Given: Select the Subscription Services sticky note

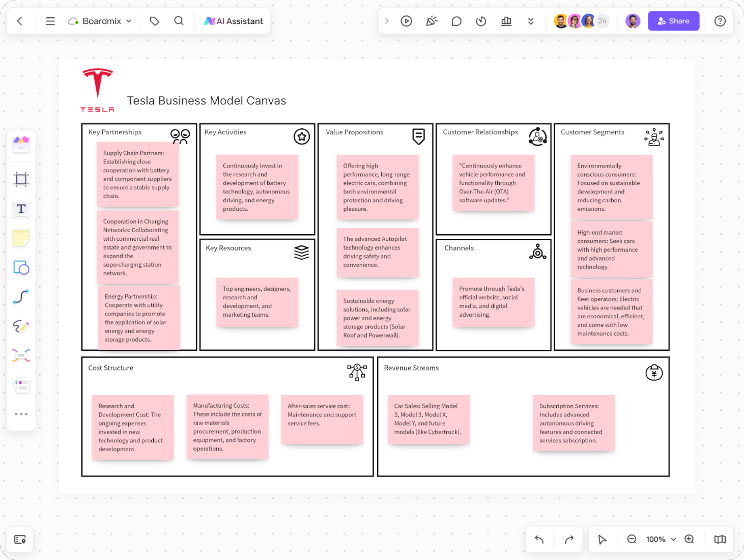Looking at the screenshot, I should (x=574, y=423).
